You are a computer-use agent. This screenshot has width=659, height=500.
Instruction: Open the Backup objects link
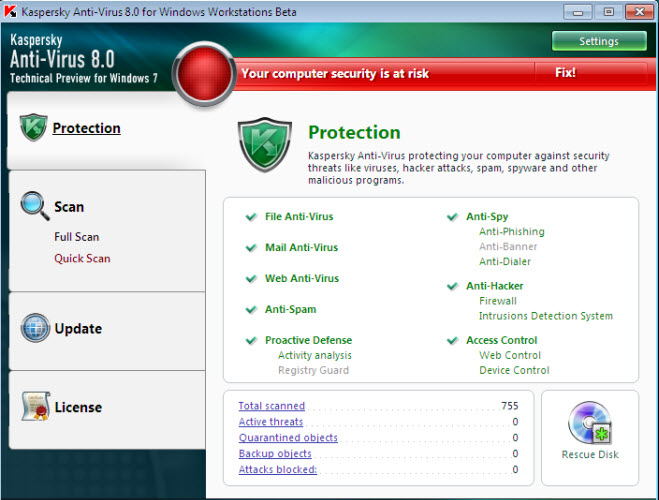(275, 454)
